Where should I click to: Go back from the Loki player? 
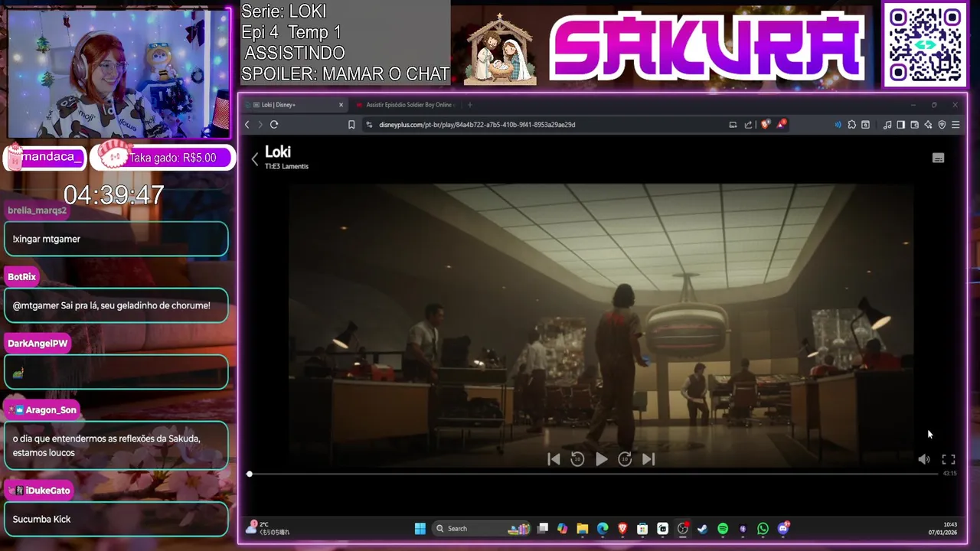click(255, 159)
